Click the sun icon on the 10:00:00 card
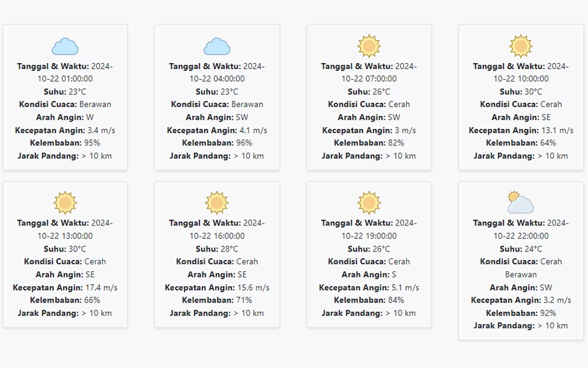 (521, 46)
